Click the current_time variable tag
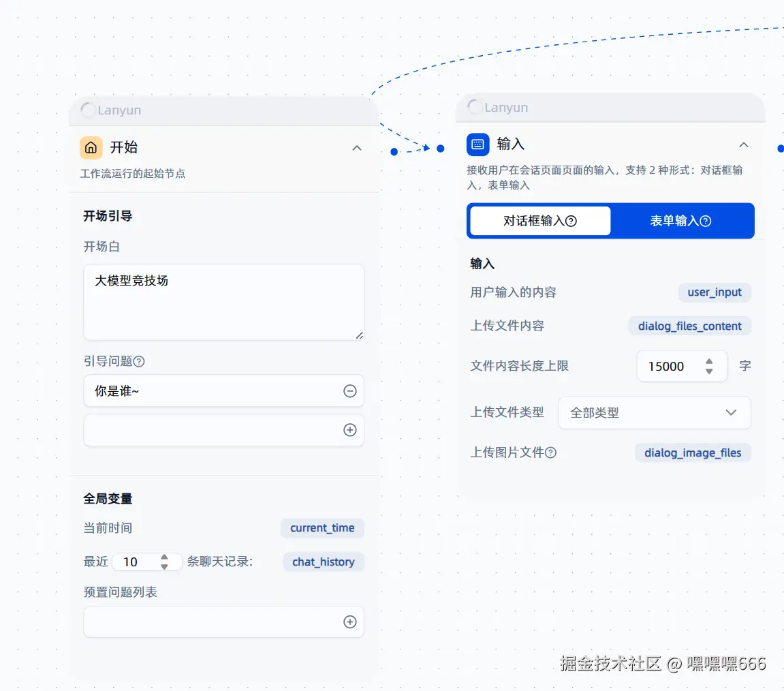Viewport: 784px width, 691px height. click(x=322, y=528)
